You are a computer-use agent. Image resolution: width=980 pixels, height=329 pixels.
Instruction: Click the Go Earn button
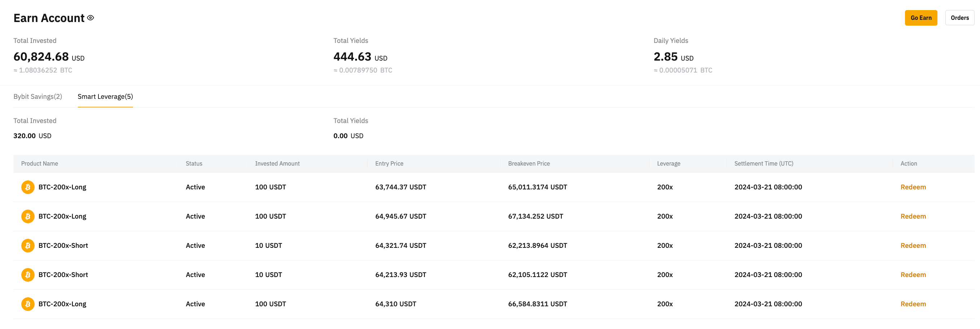pos(920,18)
